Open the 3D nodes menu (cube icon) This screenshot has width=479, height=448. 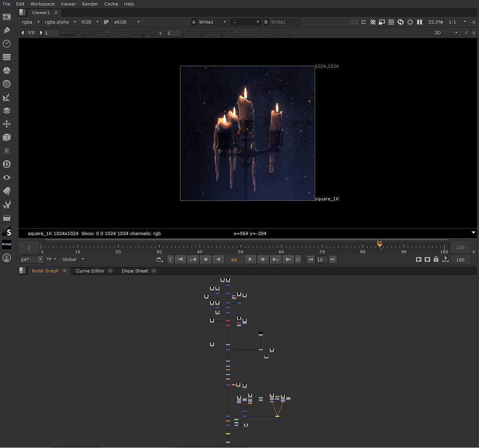tap(7, 137)
